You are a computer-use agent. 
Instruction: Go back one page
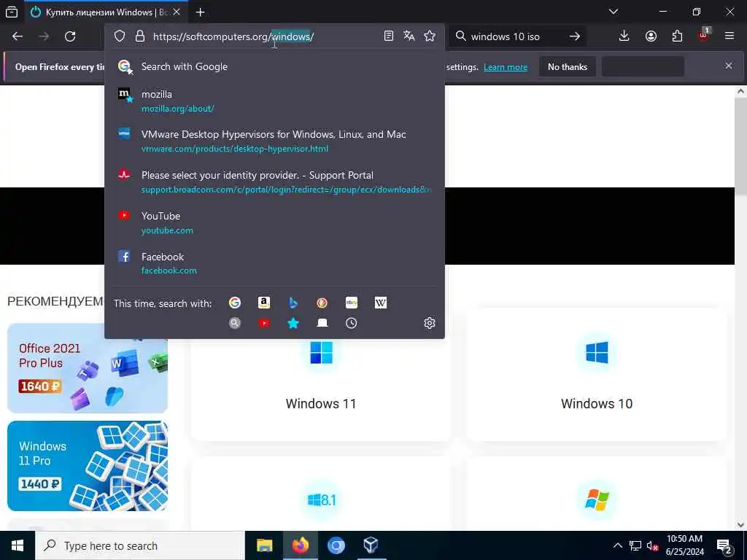(x=18, y=36)
